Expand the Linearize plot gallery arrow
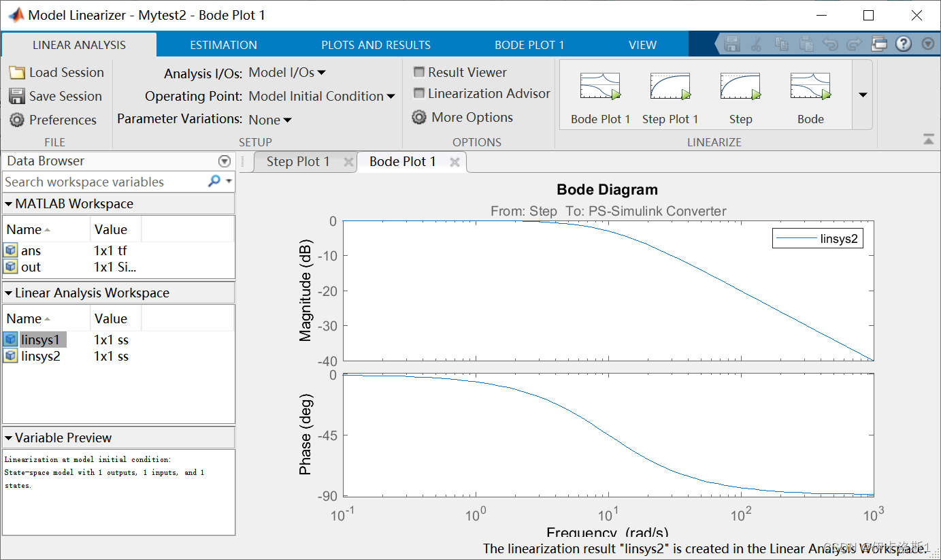This screenshot has height=560, width=941. (x=863, y=95)
